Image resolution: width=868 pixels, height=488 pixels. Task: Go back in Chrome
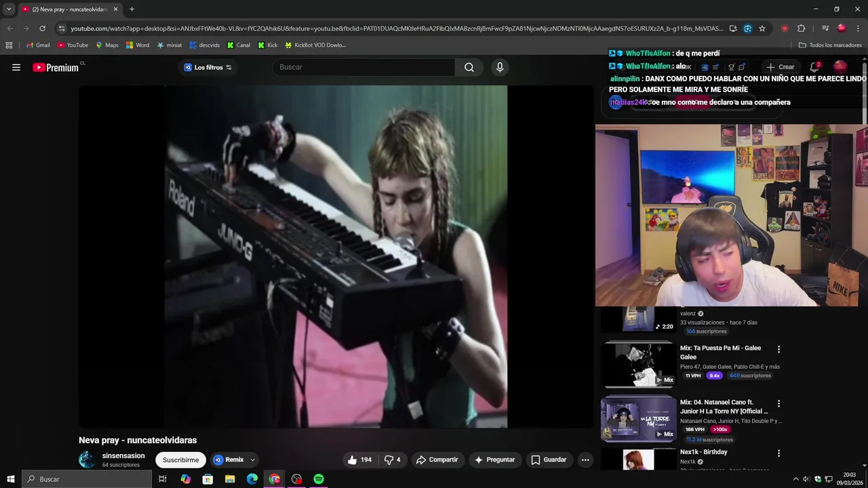(x=9, y=28)
